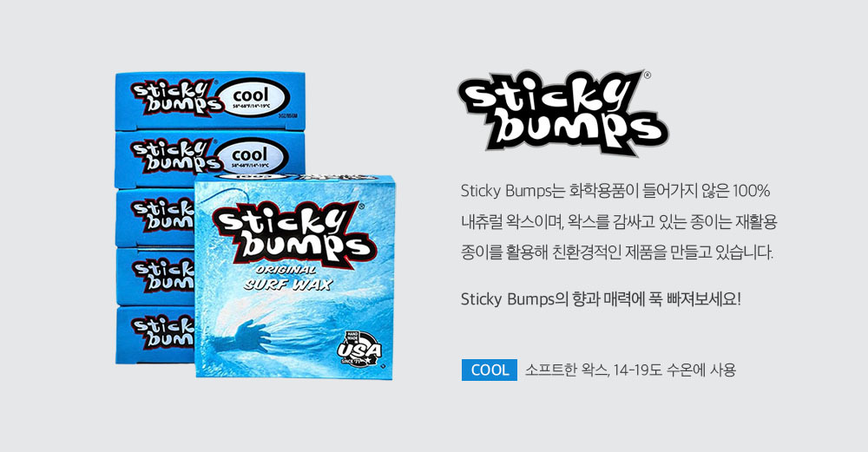Click the Original Surf Wax text on the front box
This screenshot has width=868, height=452.
288,278
